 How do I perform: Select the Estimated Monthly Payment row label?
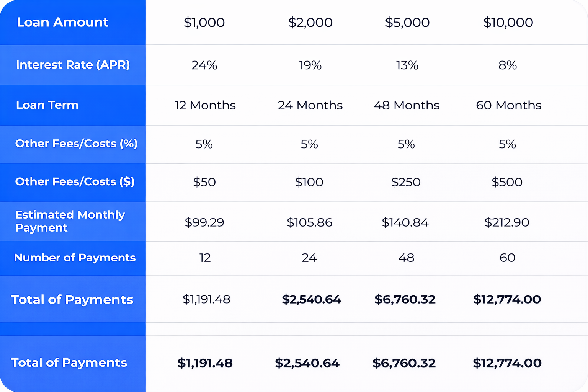[x=70, y=221]
